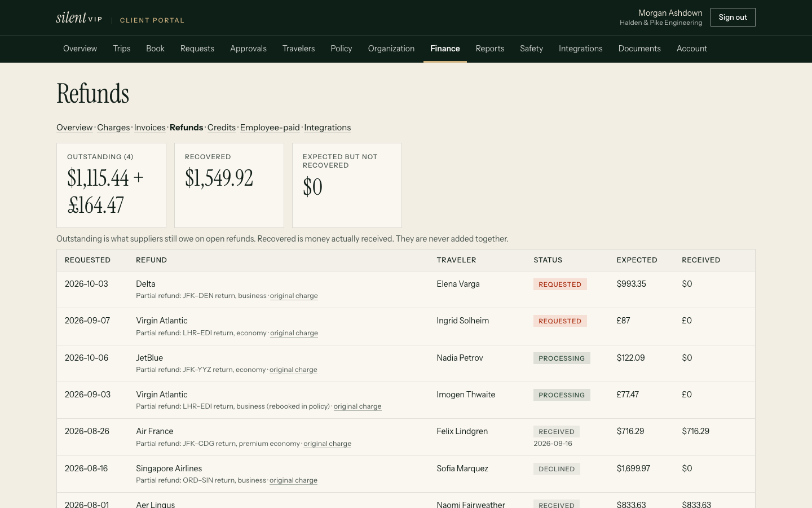The width and height of the screenshot is (812, 508).
Task: Open the Policy tab
Action: point(341,49)
